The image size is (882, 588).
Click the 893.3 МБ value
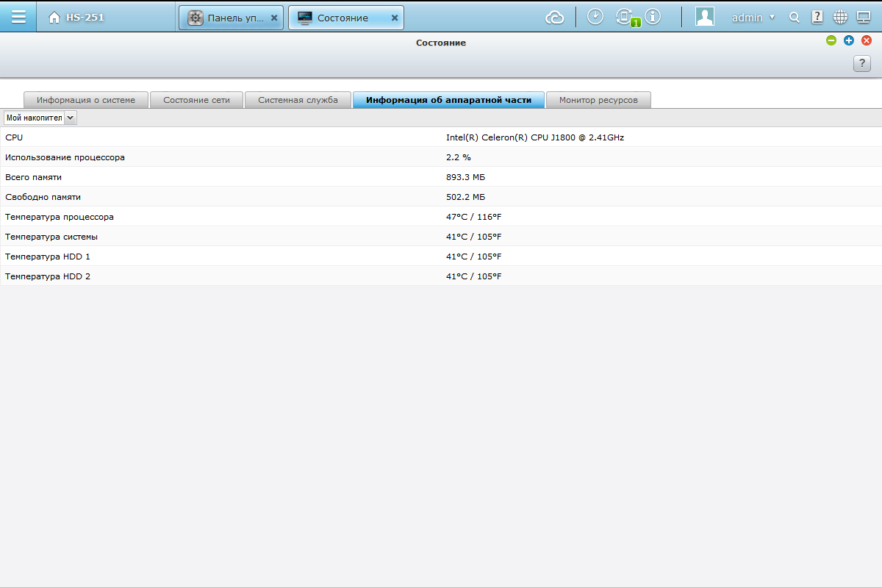(465, 177)
